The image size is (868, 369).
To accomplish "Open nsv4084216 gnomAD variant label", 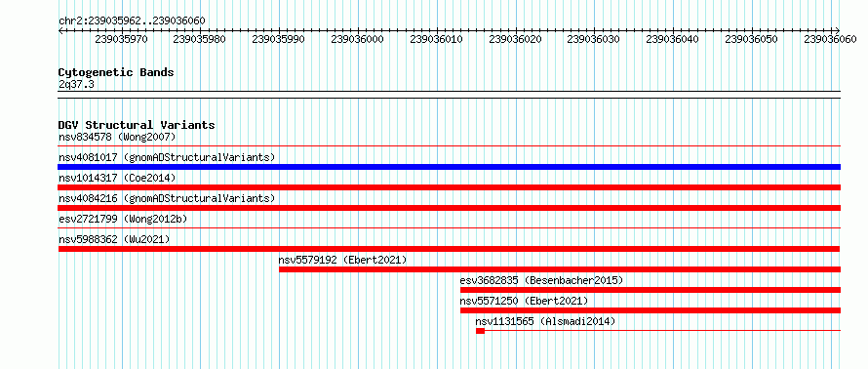I will click(x=167, y=198).
